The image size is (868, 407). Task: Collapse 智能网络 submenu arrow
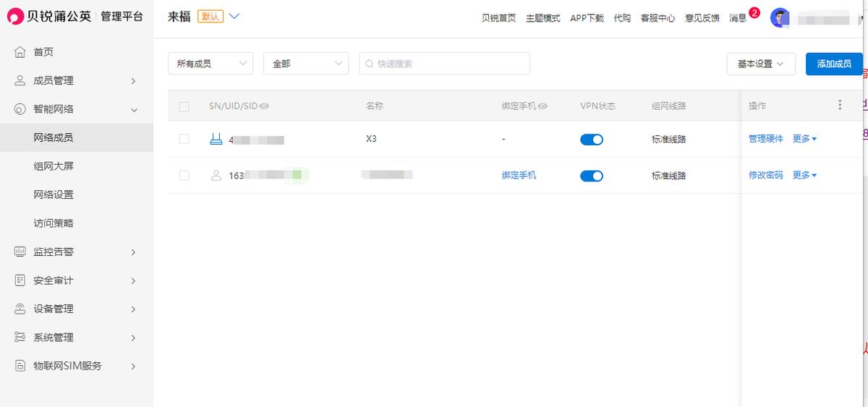click(x=134, y=109)
